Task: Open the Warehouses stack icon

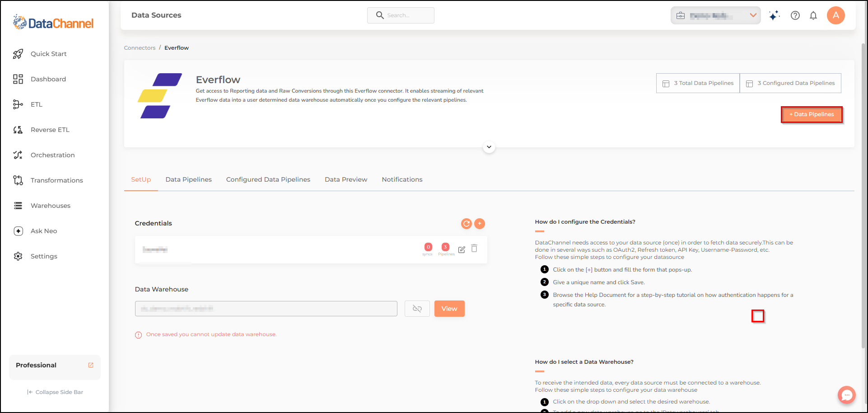Action: coord(18,206)
